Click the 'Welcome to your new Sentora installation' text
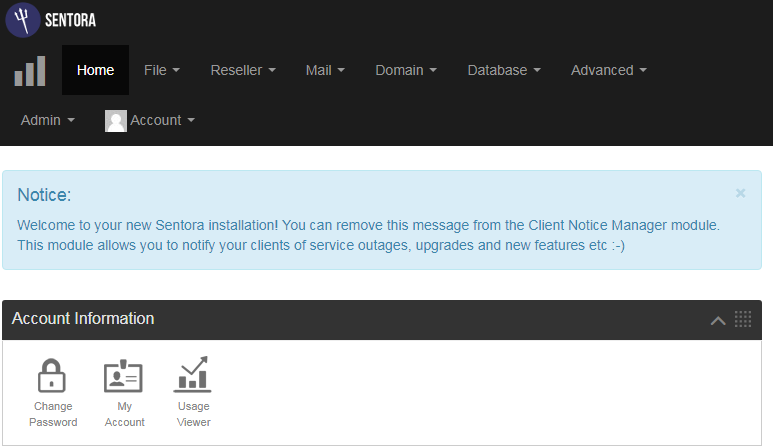Screen dimensions: 773x447 (x=148, y=225)
